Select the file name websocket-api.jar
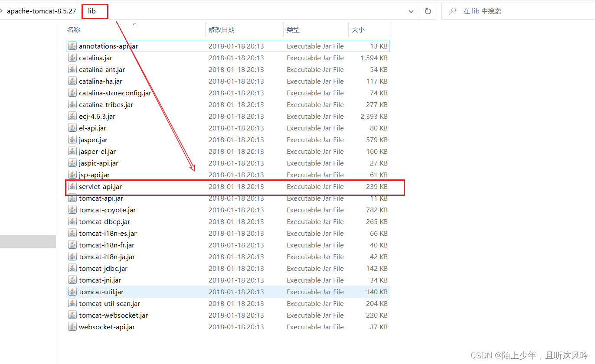595x364 pixels. (x=107, y=327)
